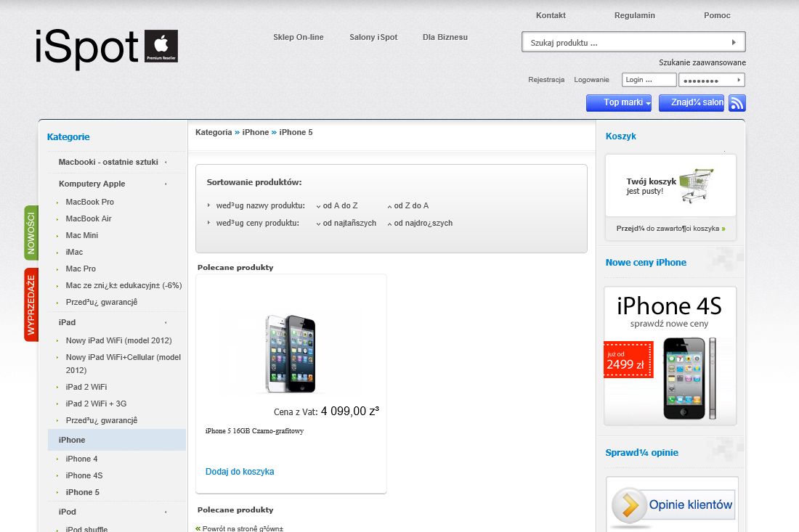Select iPad 2 WiFi category
The image size is (799, 532).
86,388
